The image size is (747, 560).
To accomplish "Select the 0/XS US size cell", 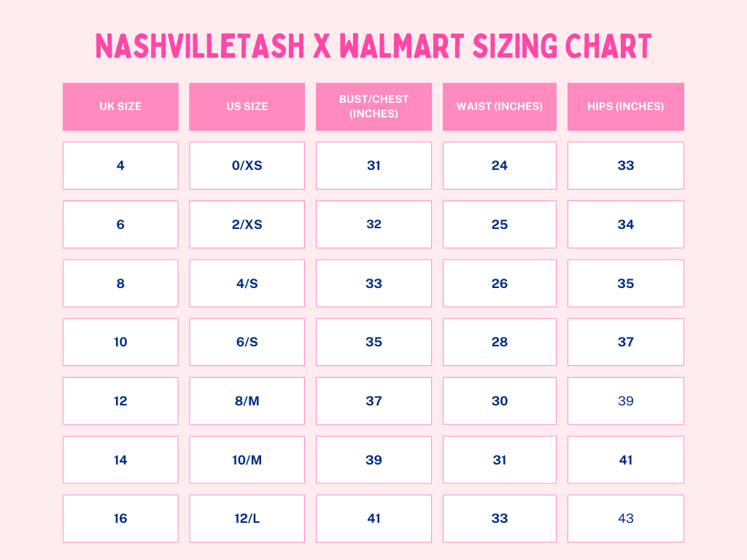I will point(247,166).
